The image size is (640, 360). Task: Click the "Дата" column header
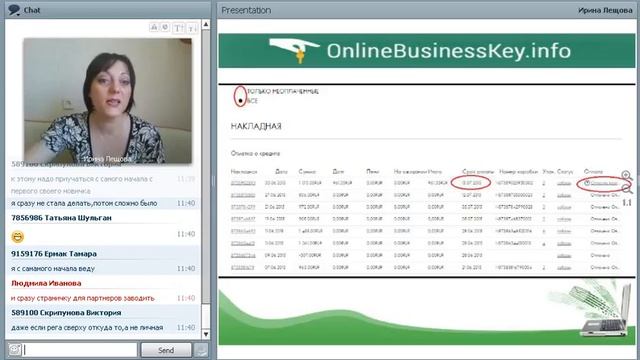pos(281,172)
